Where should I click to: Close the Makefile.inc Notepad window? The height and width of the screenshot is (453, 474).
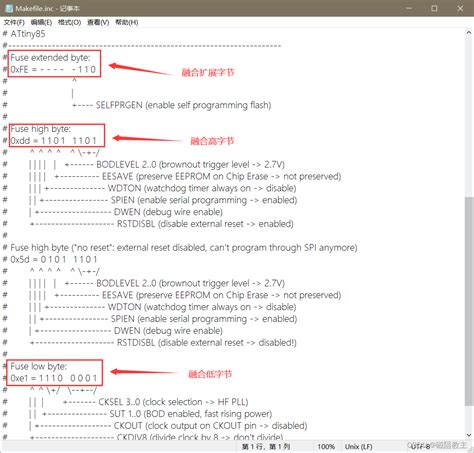[460, 8]
